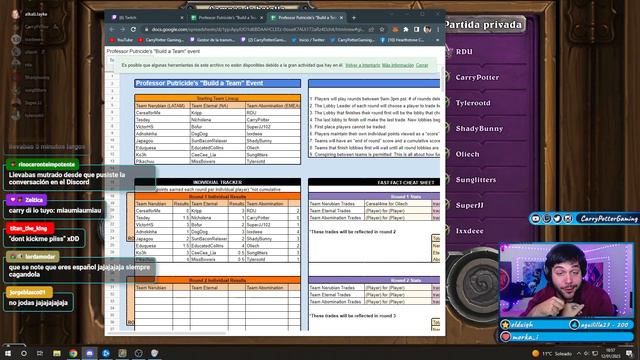Reload the Google Sheets page
640x360 pixels.
133,29
